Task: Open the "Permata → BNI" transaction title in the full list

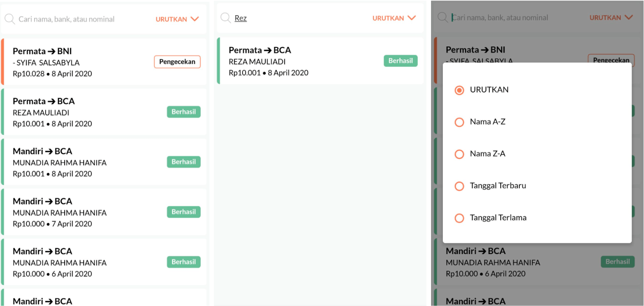Action: point(42,51)
